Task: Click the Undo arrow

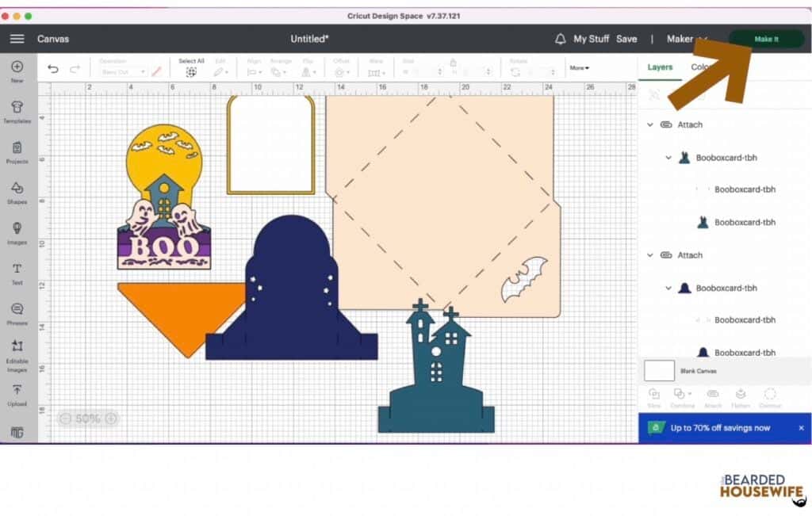Action: [53, 69]
